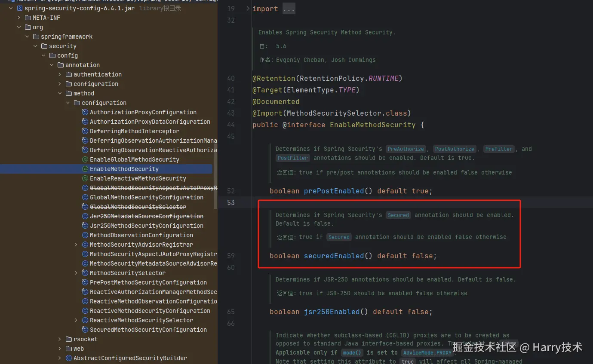Viewport: 593px width, 364px height.
Task: Click the AbstractConfiguredSecurityBuilder class icon
Action: click(x=69, y=358)
